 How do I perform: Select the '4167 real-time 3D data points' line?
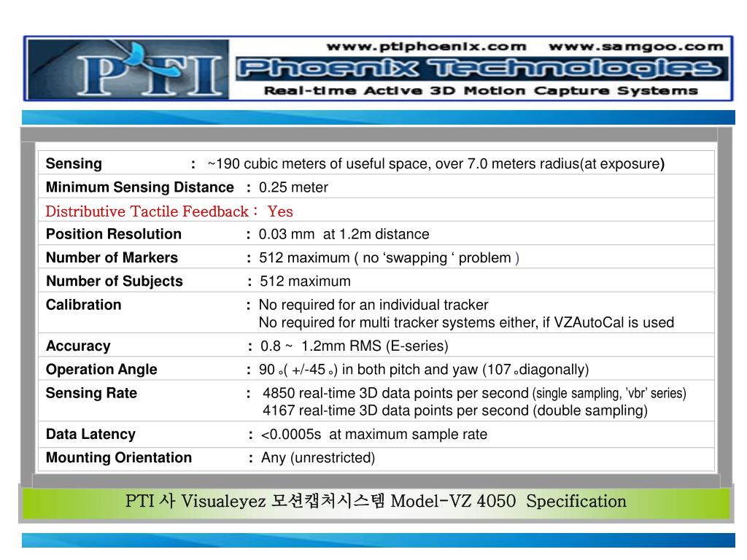[455, 411]
